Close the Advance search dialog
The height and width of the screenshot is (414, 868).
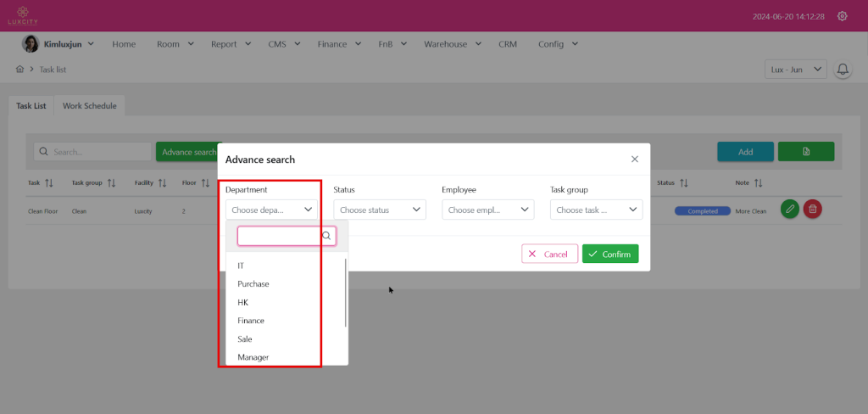coord(635,159)
